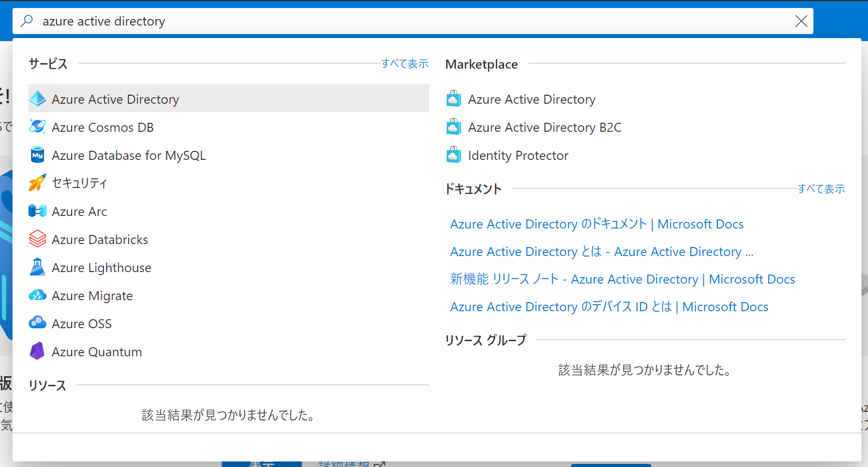
Task: Open the Azure OSS icon
Action: point(38,322)
